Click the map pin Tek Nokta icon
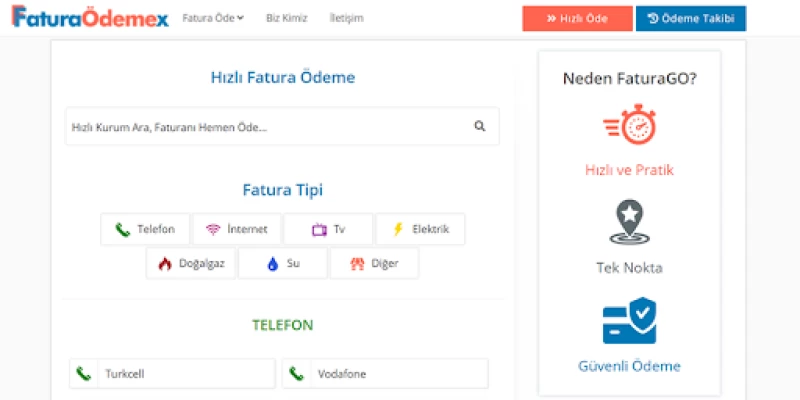Screen dimensions: 800x400 click(629, 223)
